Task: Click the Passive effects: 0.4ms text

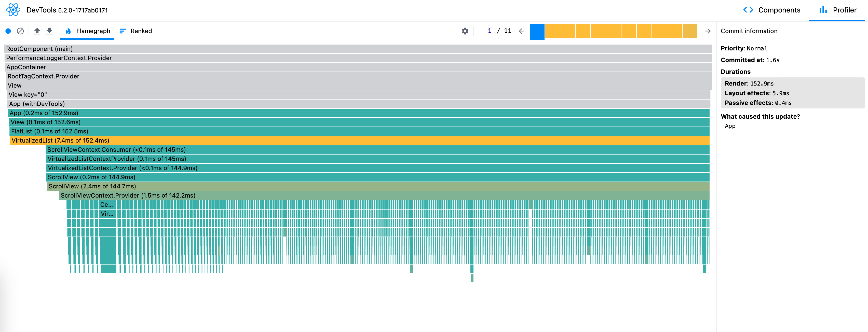Action: (758, 103)
